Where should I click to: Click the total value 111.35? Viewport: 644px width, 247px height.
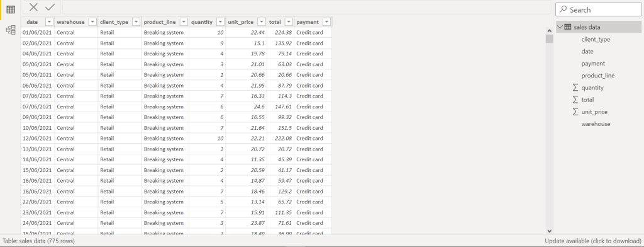[x=281, y=212]
